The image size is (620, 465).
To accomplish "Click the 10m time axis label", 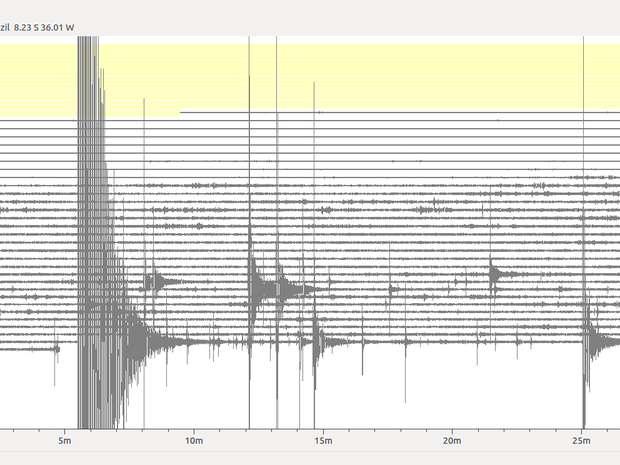I will tap(194, 440).
